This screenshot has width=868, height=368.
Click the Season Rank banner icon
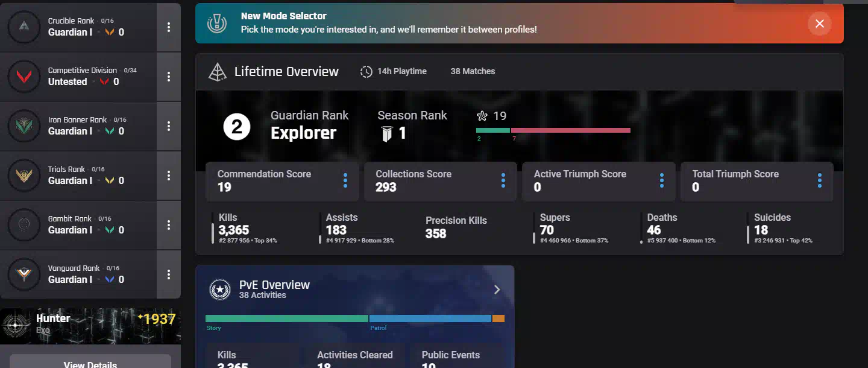pos(387,134)
